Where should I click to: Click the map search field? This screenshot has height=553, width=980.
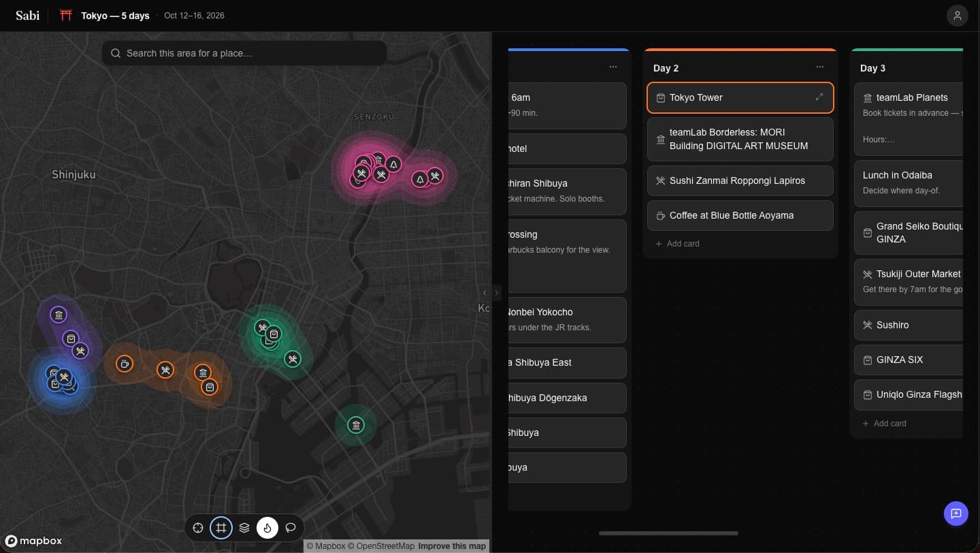click(x=244, y=53)
